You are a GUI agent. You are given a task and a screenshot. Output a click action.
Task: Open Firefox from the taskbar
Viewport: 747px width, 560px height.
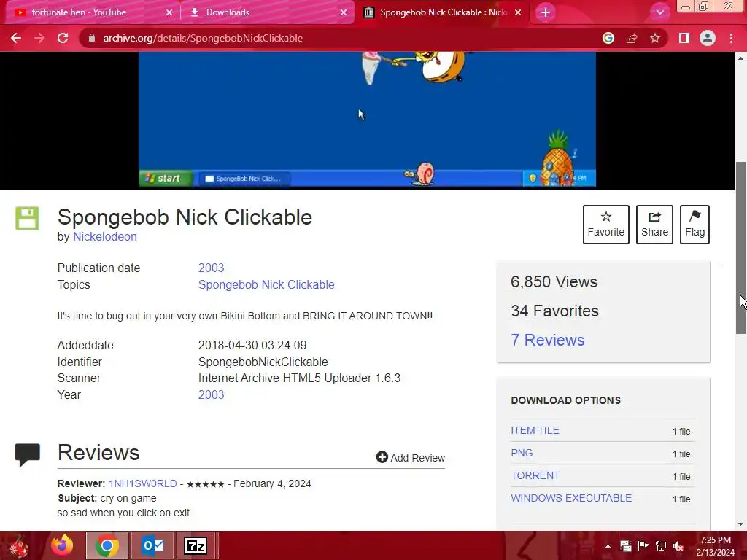tap(63, 545)
